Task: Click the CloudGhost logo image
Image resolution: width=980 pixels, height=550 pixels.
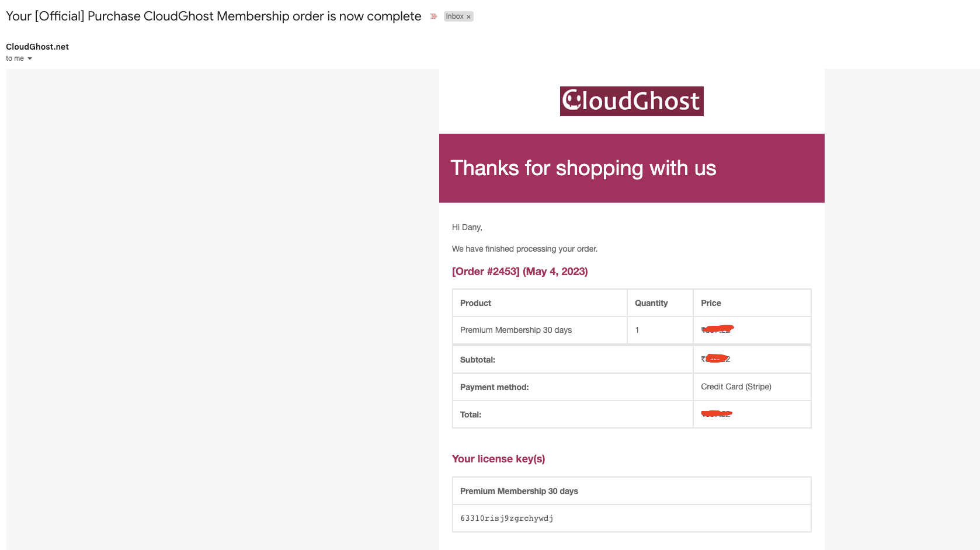Action: (631, 101)
